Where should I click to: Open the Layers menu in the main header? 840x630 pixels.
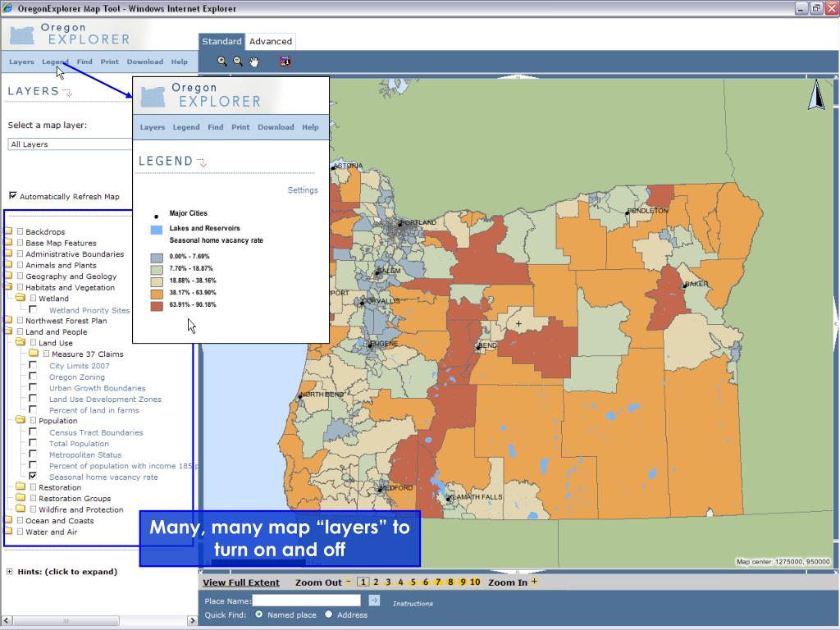tap(21, 62)
